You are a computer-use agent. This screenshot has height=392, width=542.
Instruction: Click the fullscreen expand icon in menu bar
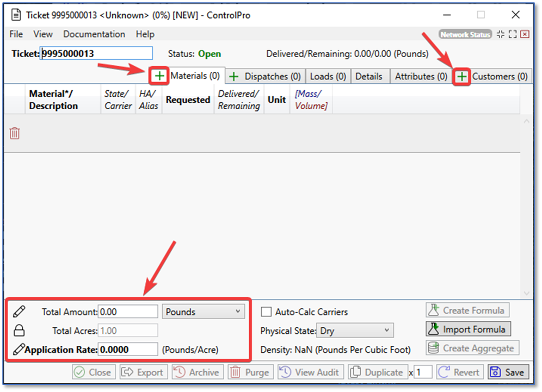[x=512, y=34]
